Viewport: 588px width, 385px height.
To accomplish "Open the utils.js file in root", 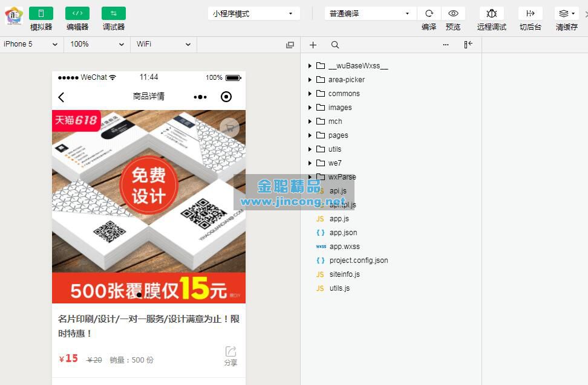I will click(333, 288).
